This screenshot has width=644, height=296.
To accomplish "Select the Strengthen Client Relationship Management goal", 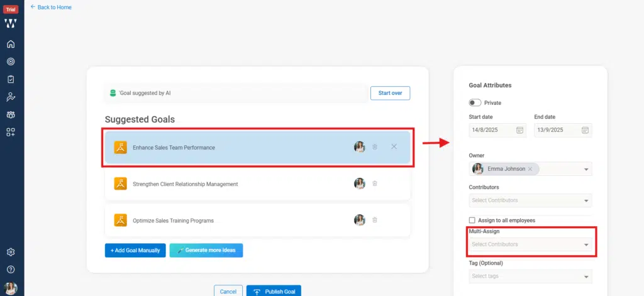I will [x=257, y=184].
